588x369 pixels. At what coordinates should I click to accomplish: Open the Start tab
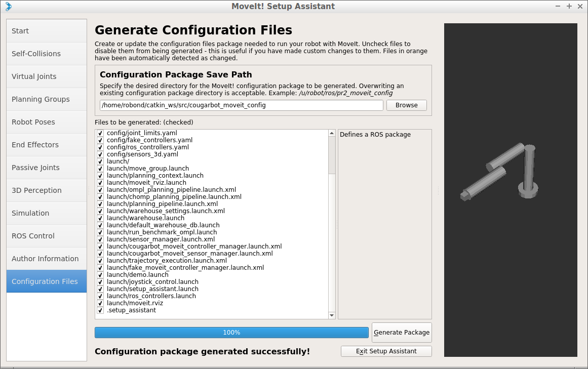47,31
